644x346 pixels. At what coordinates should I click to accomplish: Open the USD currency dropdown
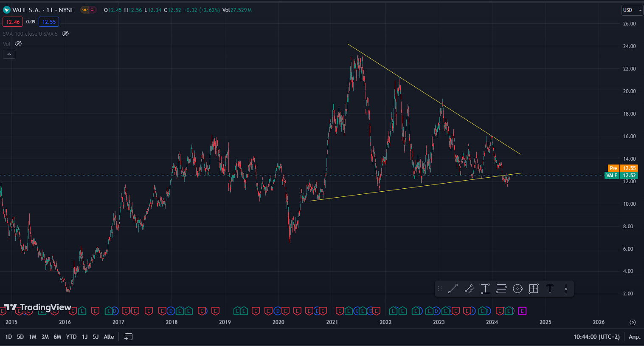tap(632, 10)
